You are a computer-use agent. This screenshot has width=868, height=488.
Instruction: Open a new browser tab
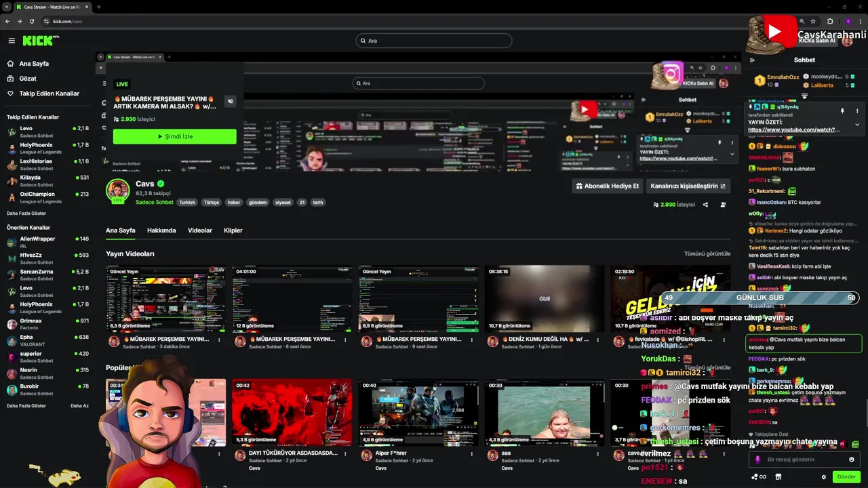point(99,7)
